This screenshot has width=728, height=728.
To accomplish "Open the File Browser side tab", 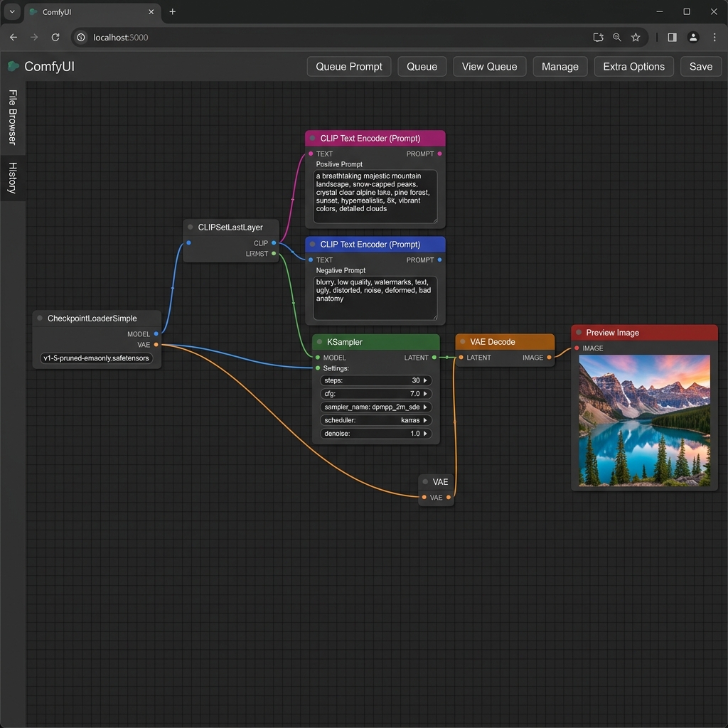I will (x=13, y=117).
